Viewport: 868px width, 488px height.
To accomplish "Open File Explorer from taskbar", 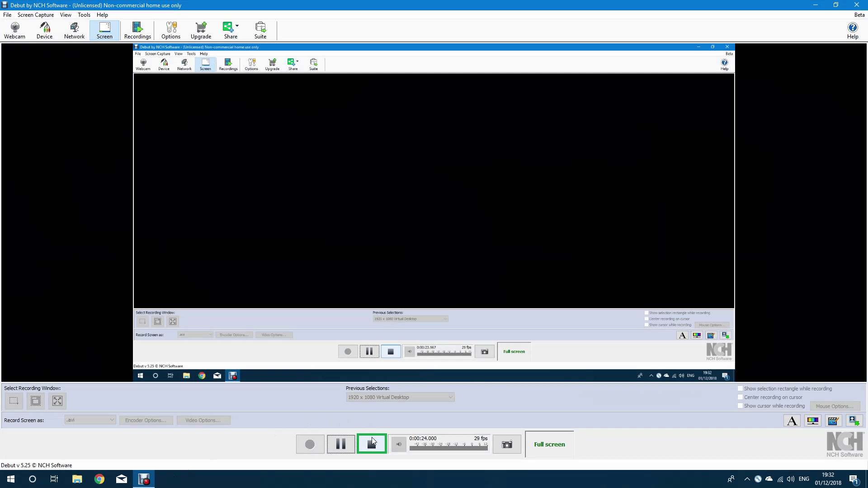I will point(77,479).
